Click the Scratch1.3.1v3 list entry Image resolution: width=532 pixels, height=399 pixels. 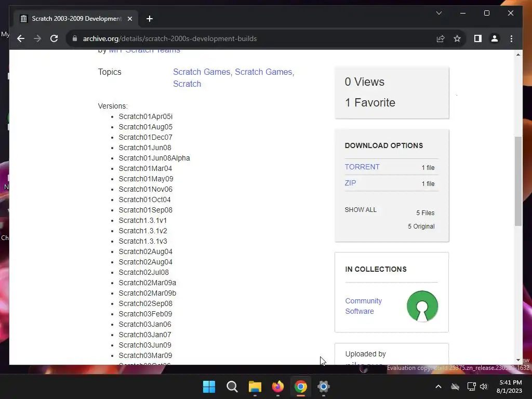(142, 241)
